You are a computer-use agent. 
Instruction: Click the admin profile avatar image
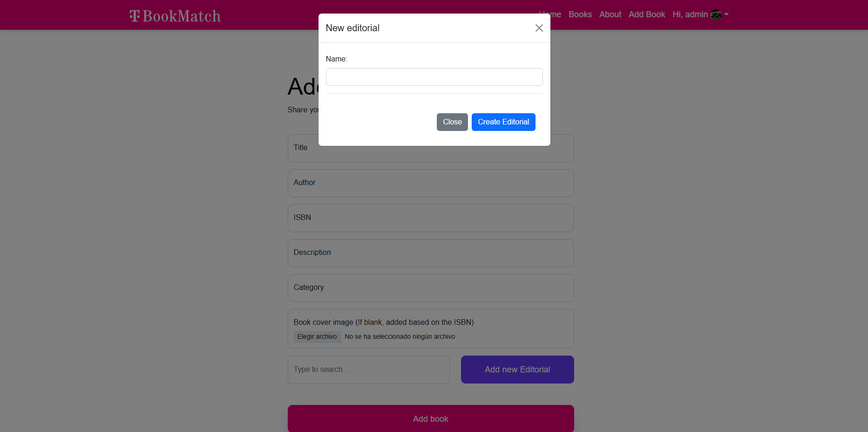click(x=716, y=14)
